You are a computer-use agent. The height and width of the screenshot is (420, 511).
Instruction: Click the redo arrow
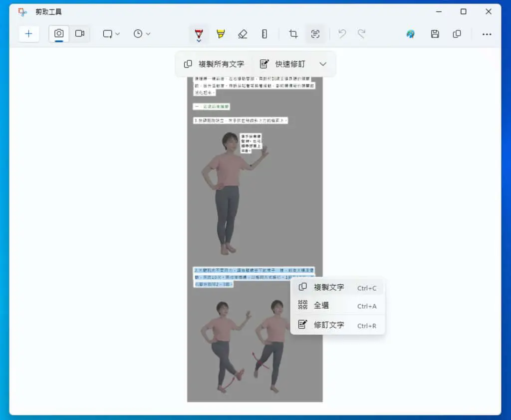point(361,34)
